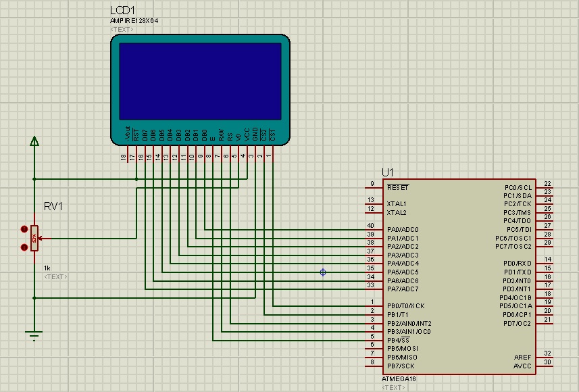Click the PA3/ADC3 pin label
The width and height of the screenshot is (579, 392).
point(403,255)
